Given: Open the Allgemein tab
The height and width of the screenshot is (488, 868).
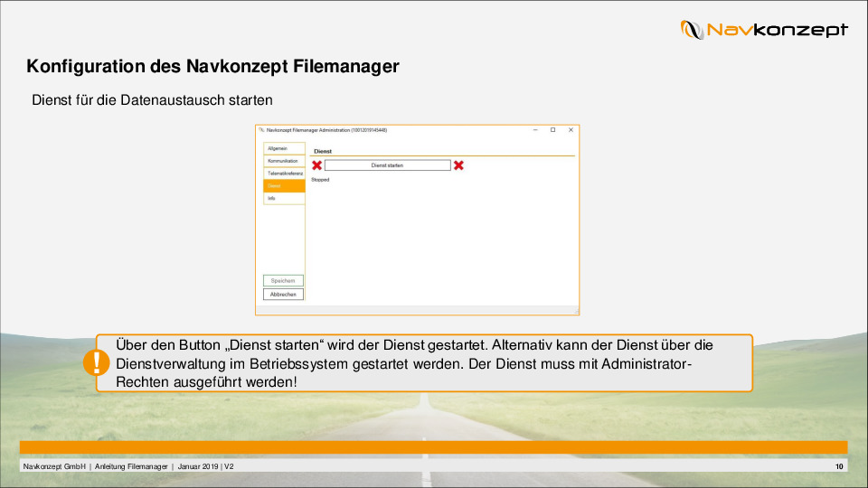Looking at the screenshot, I should tap(284, 148).
